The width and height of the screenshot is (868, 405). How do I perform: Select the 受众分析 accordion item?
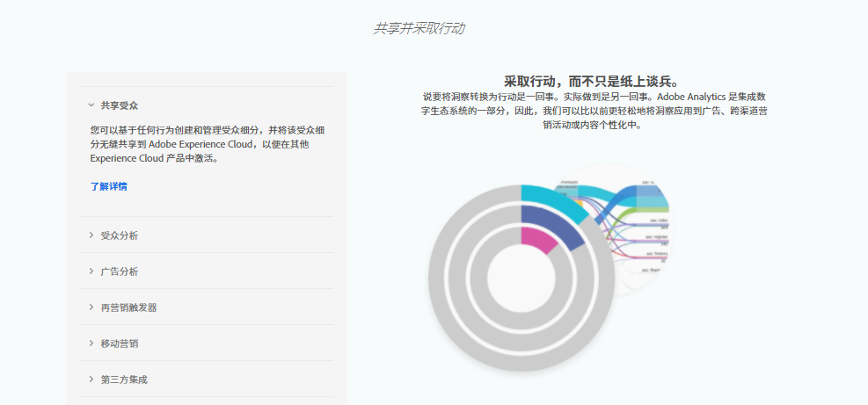point(207,235)
